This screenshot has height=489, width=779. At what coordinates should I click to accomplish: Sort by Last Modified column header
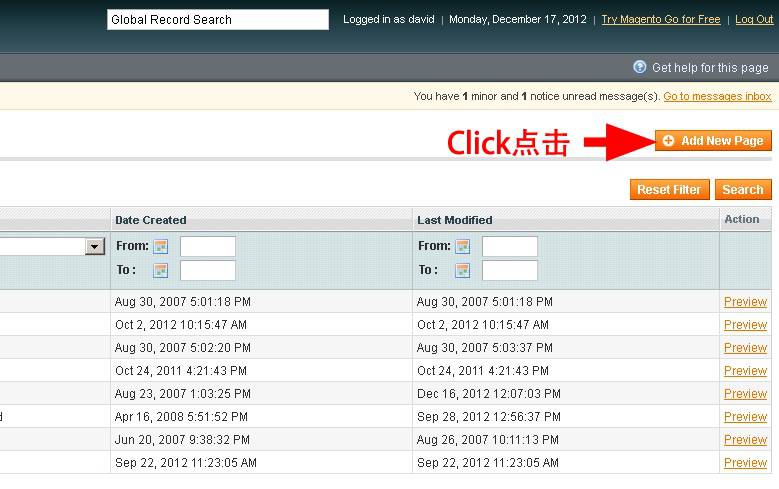click(455, 220)
